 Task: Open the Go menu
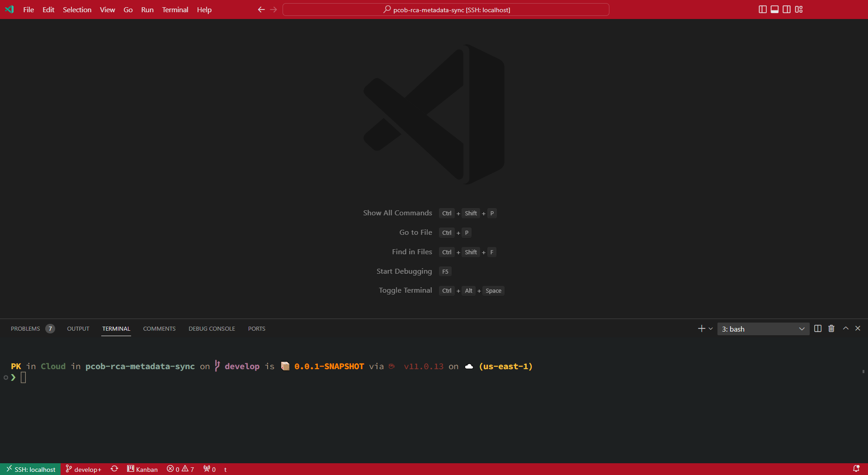[128, 9]
